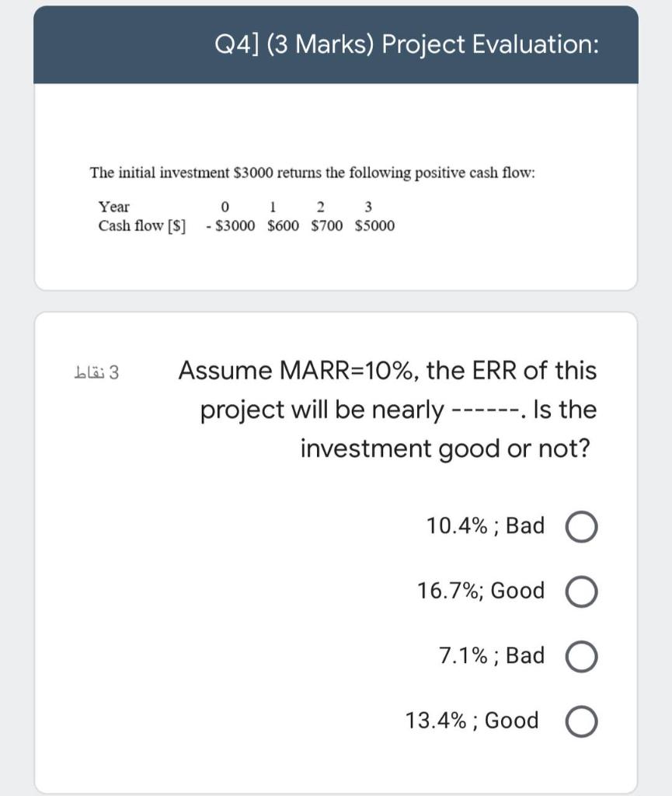Click the Arabic '3 نقاط' points label
Viewport: 672px width, 796px height.
click(x=103, y=372)
